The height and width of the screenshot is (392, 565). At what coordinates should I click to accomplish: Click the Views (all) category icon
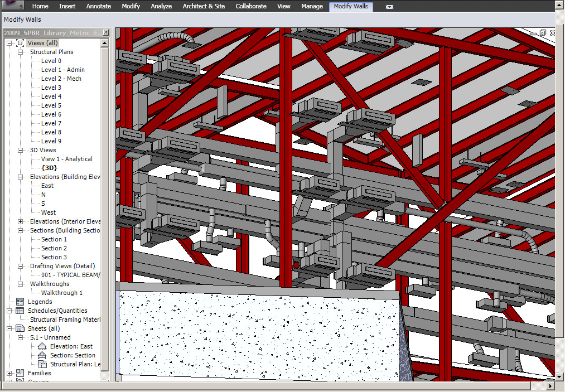(20, 43)
